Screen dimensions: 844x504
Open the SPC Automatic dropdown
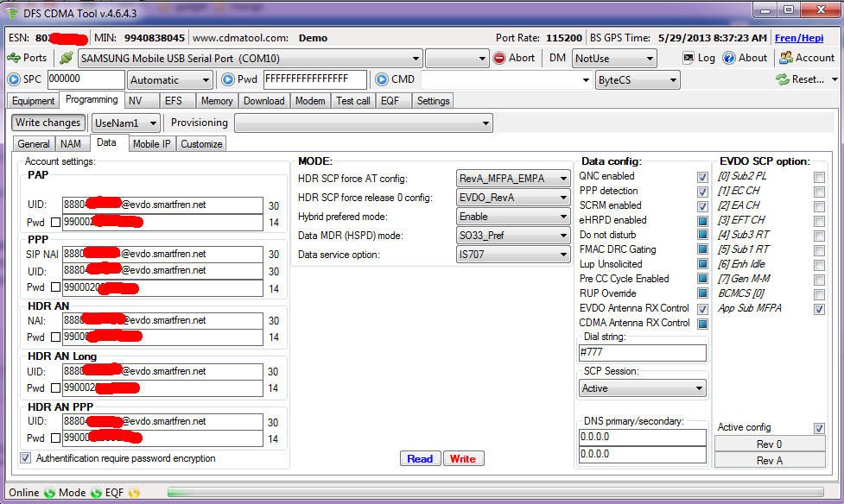click(x=169, y=80)
